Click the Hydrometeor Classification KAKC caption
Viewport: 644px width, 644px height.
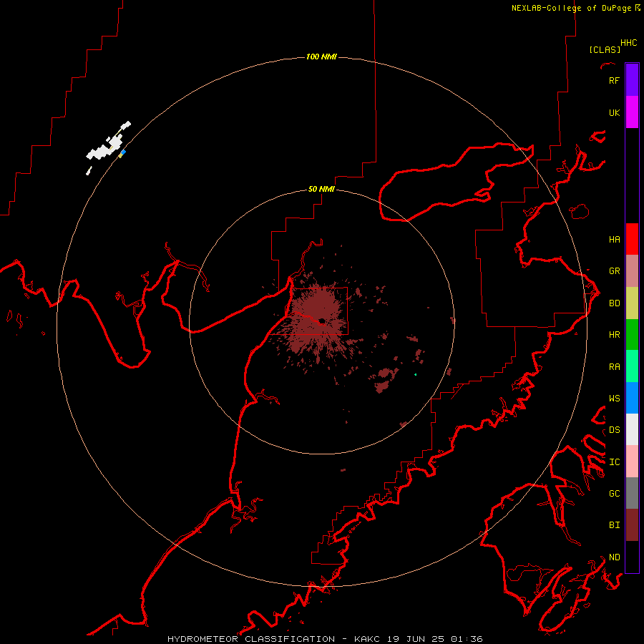pyautogui.click(x=325, y=639)
